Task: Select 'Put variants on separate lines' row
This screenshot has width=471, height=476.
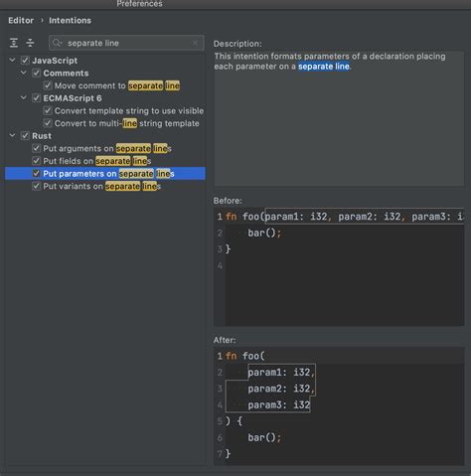Action: pos(102,186)
